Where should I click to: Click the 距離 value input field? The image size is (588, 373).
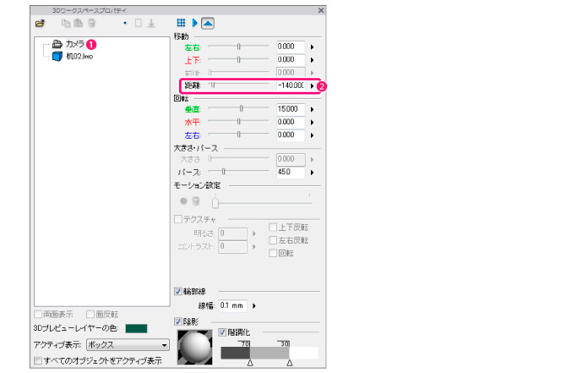(290, 85)
